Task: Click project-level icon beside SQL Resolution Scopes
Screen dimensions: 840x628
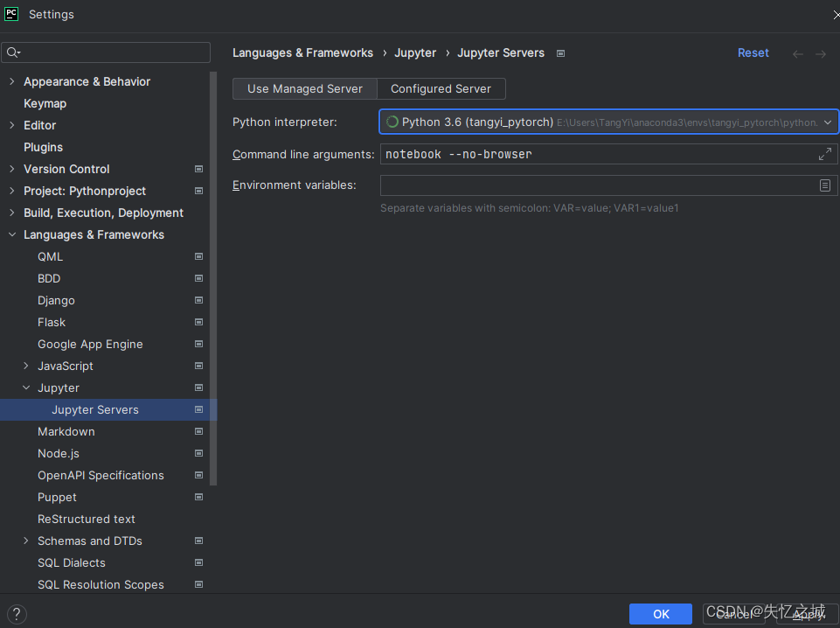Action: click(198, 584)
